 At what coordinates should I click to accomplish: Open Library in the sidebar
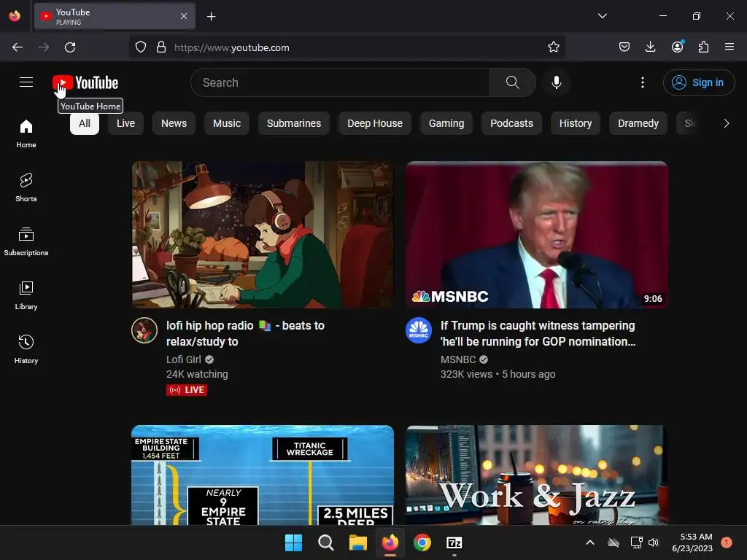click(26, 295)
